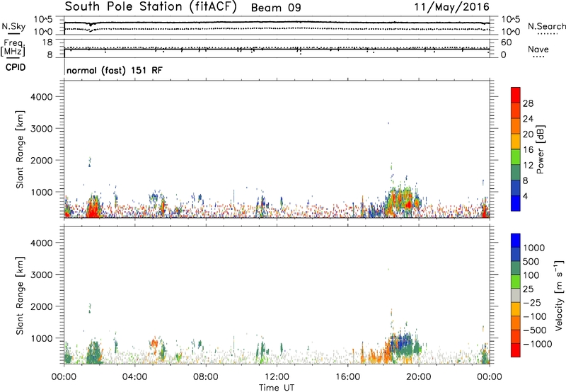This screenshot has width=566, height=392.
Task: Pick the bright blue bottom Power colorbar segment
Action: click(516, 203)
